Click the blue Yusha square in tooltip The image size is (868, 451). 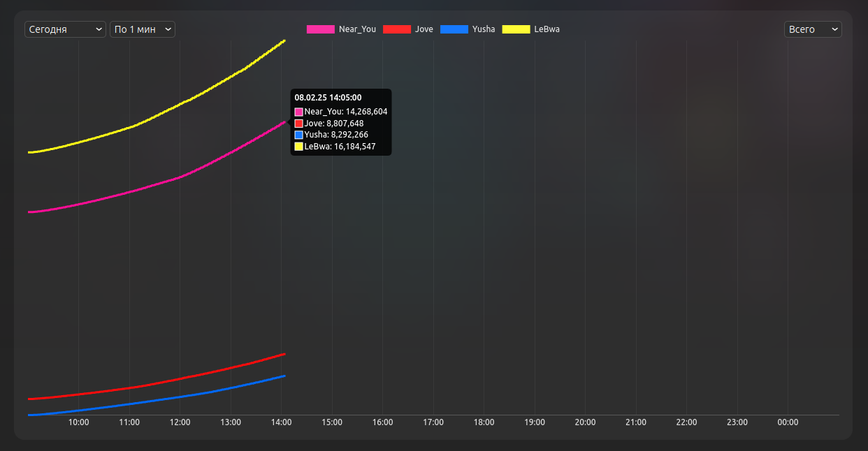pyautogui.click(x=299, y=135)
